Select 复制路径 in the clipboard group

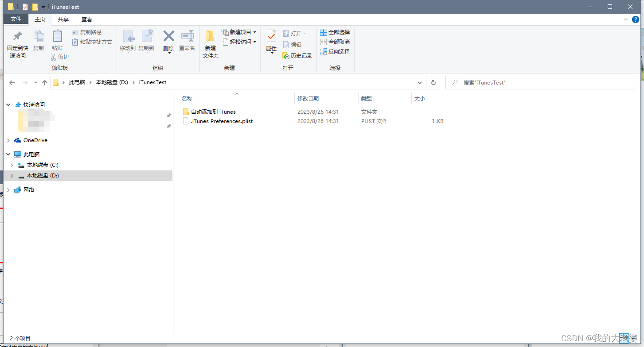[x=86, y=32]
